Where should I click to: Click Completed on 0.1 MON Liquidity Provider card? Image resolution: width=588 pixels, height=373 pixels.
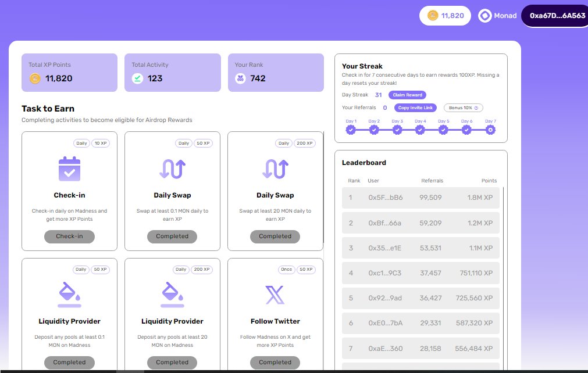pyautogui.click(x=69, y=363)
